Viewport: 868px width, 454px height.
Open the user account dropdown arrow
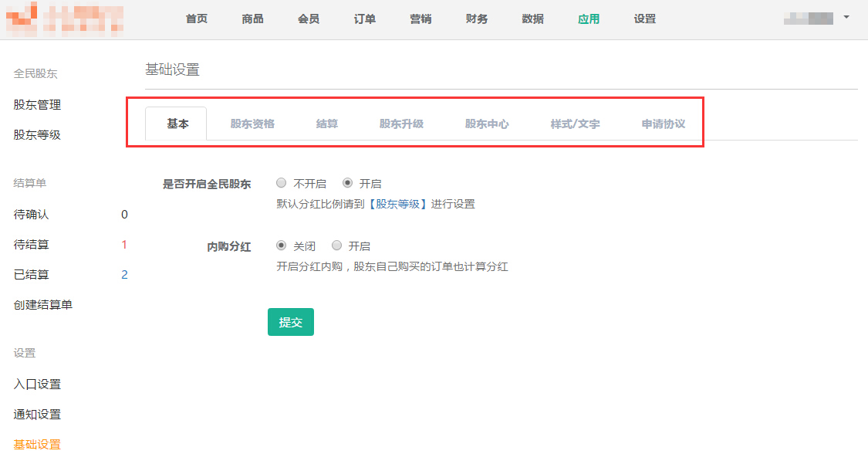point(846,17)
